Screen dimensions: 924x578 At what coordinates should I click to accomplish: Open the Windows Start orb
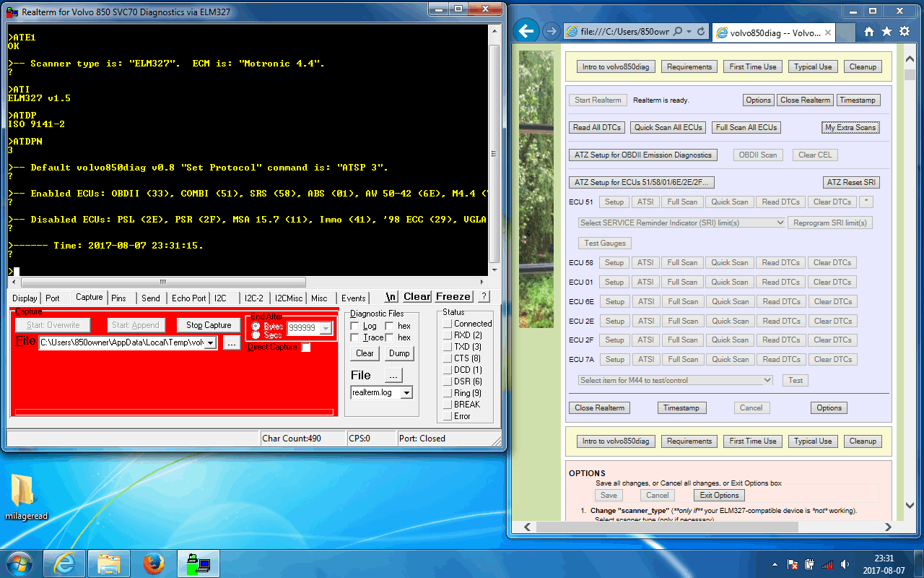pos(18,563)
